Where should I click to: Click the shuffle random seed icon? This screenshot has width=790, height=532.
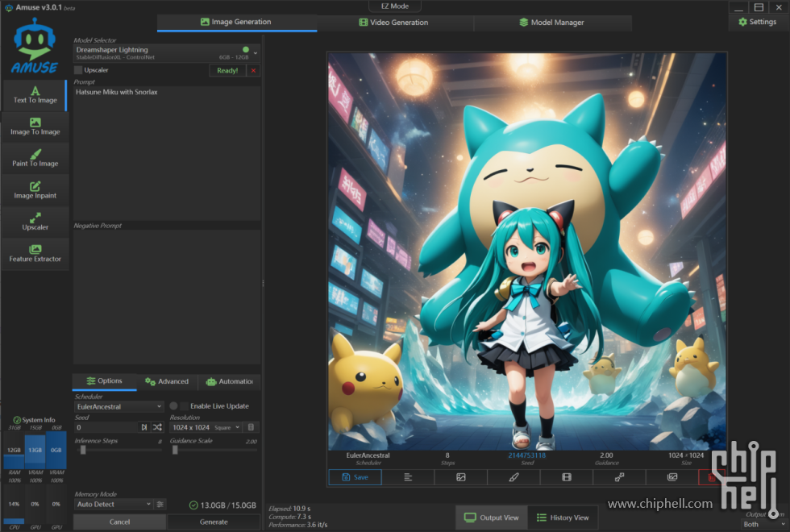pos(158,427)
